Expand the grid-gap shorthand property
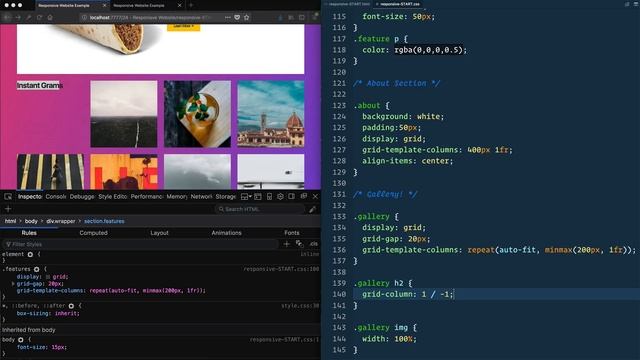 pyautogui.click(x=13, y=284)
